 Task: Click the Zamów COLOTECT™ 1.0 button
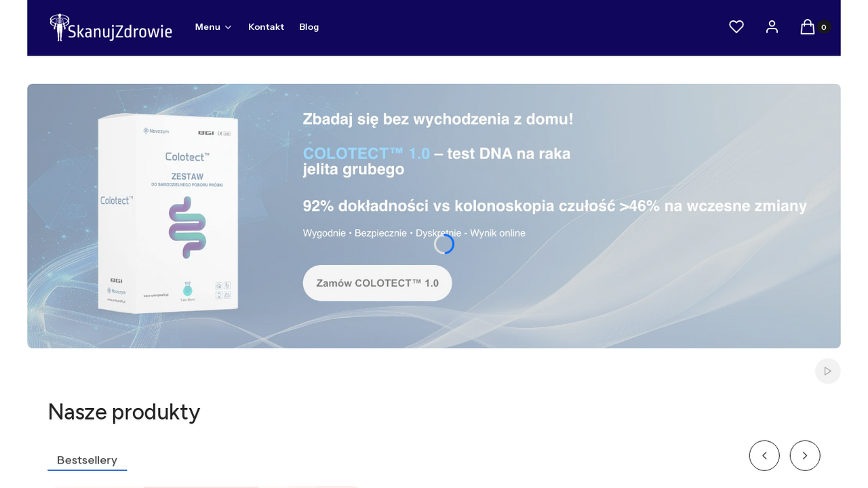point(377,283)
